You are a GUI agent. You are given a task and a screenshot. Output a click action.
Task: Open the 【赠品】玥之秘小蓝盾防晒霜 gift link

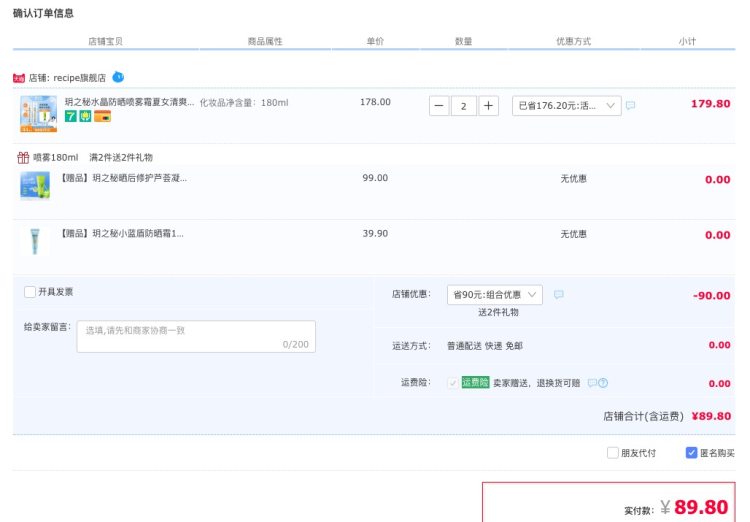click(121, 233)
